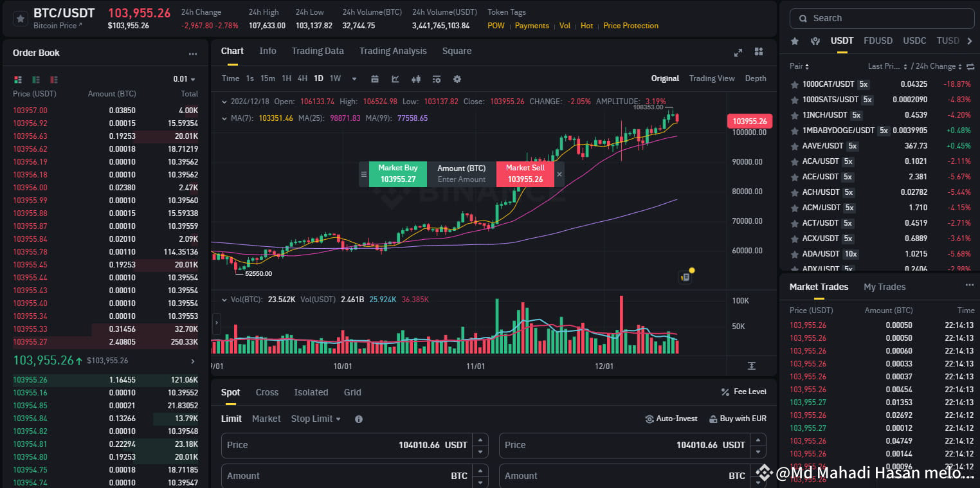
Task: Increase the sell-side price with stepper up
Action: (x=758, y=439)
